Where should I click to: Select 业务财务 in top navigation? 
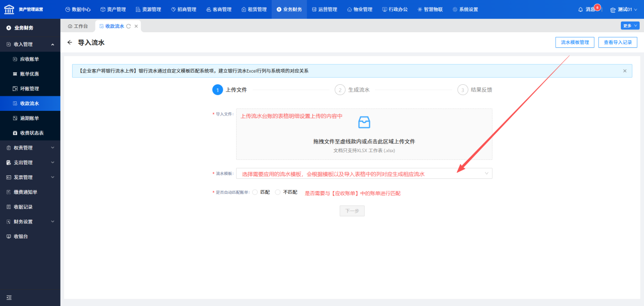coord(289,9)
